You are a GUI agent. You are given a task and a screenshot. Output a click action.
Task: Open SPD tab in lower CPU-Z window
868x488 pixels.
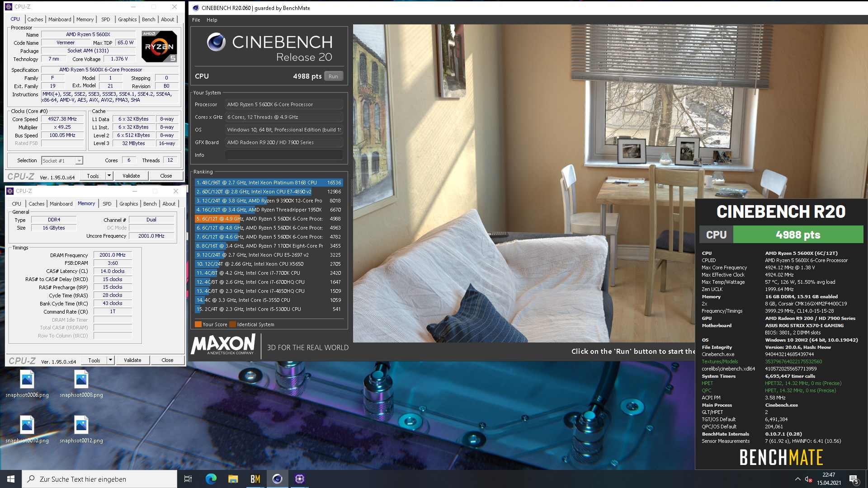pos(107,204)
